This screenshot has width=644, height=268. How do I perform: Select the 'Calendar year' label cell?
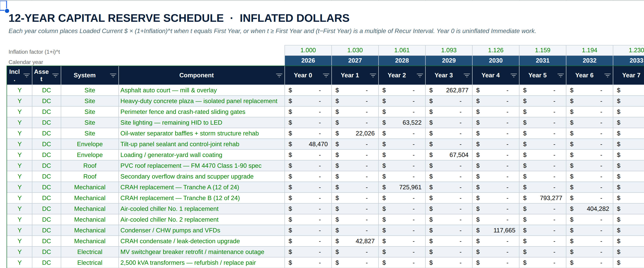pyautogui.click(x=26, y=62)
